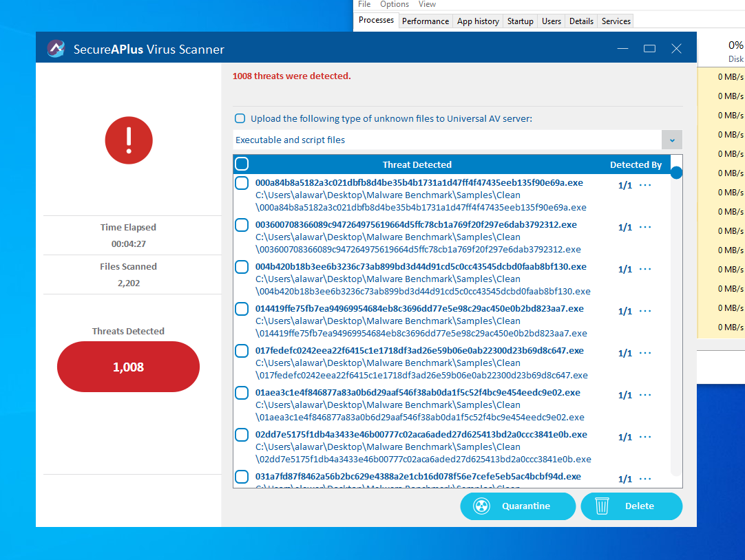Open more options for 017fedefc024 threat row
745x560 pixels.
click(645, 353)
